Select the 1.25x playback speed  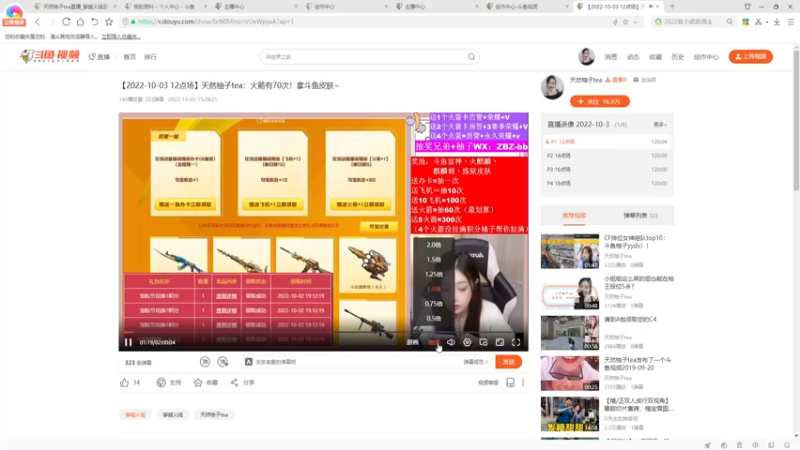click(434, 274)
